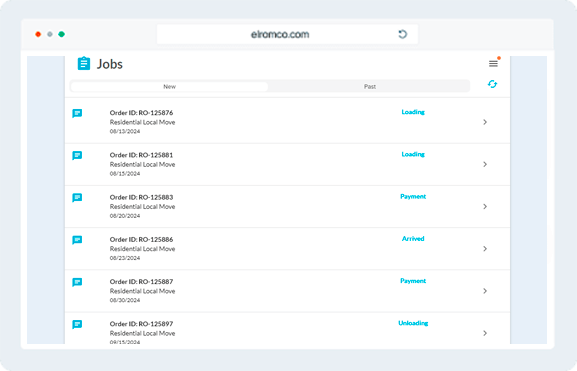Expand order RO-125876 with chevron arrow
This screenshot has height=371, width=577.
click(485, 122)
